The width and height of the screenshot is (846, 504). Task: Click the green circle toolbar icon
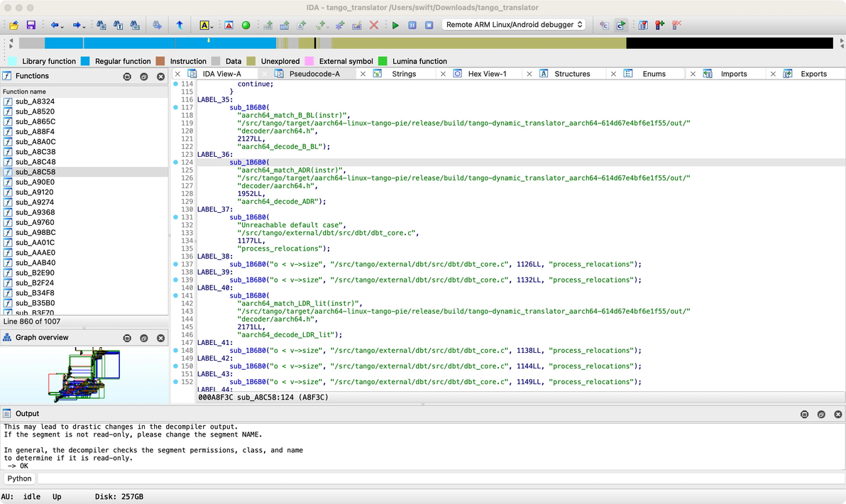click(246, 25)
